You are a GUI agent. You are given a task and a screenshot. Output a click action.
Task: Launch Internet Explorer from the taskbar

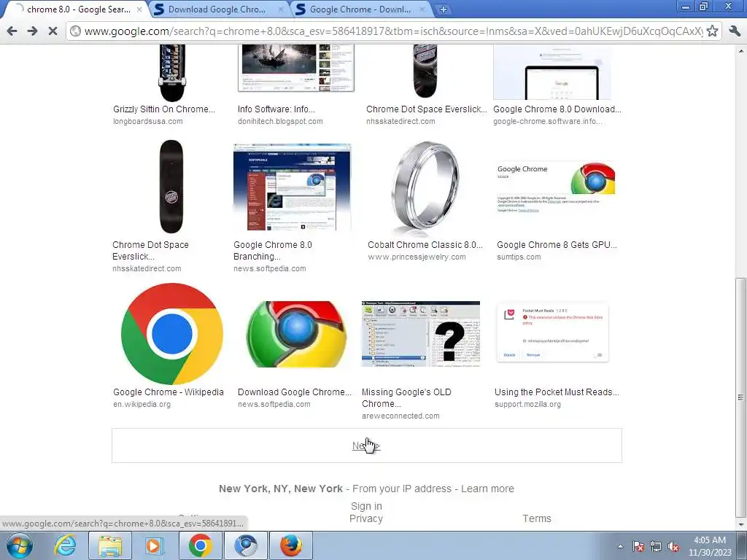coord(64,545)
